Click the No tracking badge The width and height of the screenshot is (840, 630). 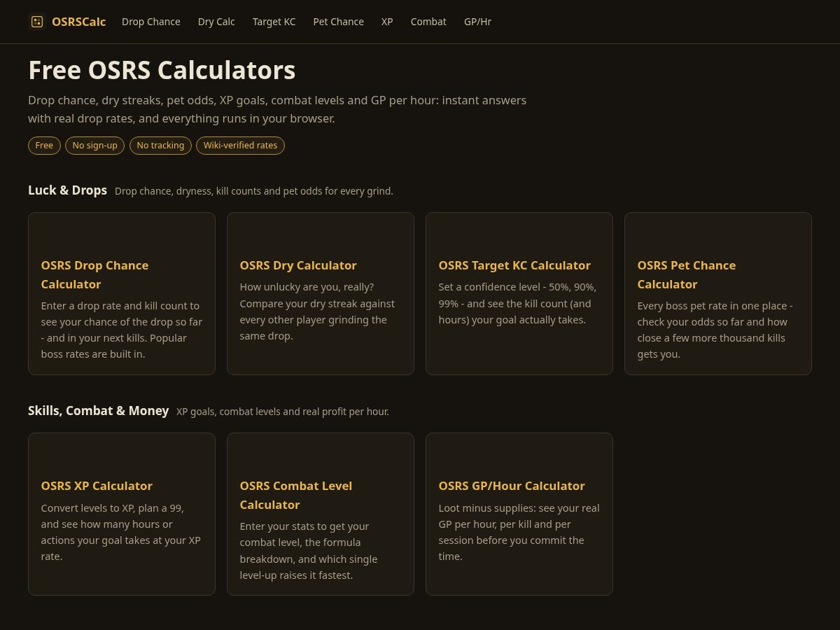pyautogui.click(x=160, y=146)
